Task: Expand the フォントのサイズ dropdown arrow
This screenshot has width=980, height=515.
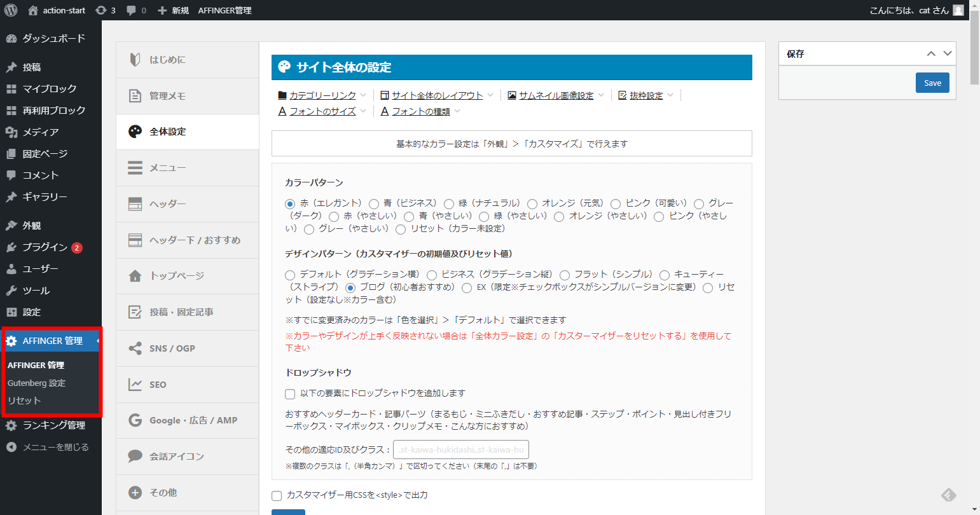Action: point(363,111)
